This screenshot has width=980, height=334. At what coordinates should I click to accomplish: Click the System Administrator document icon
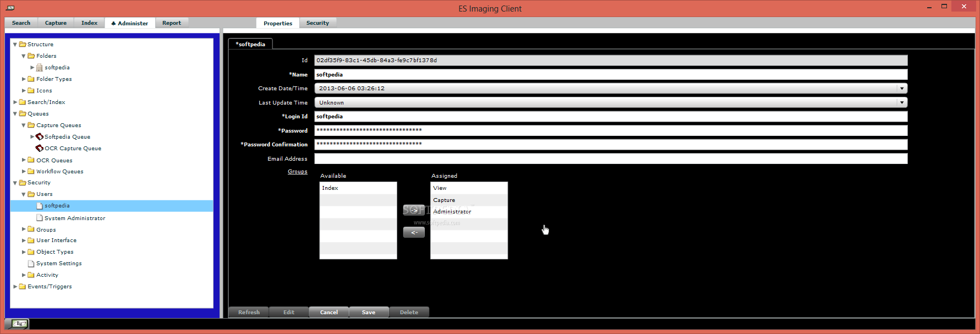click(x=40, y=218)
